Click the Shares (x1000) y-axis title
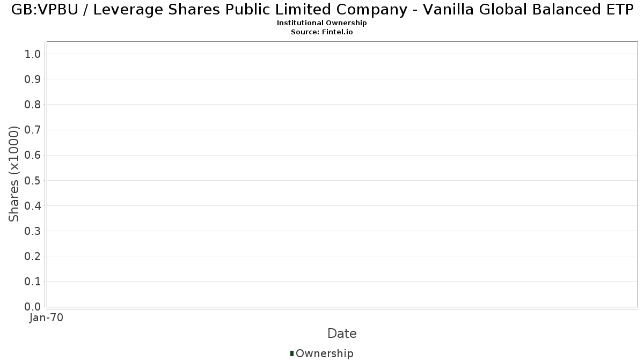The width and height of the screenshot is (644, 362). coord(14,174)
